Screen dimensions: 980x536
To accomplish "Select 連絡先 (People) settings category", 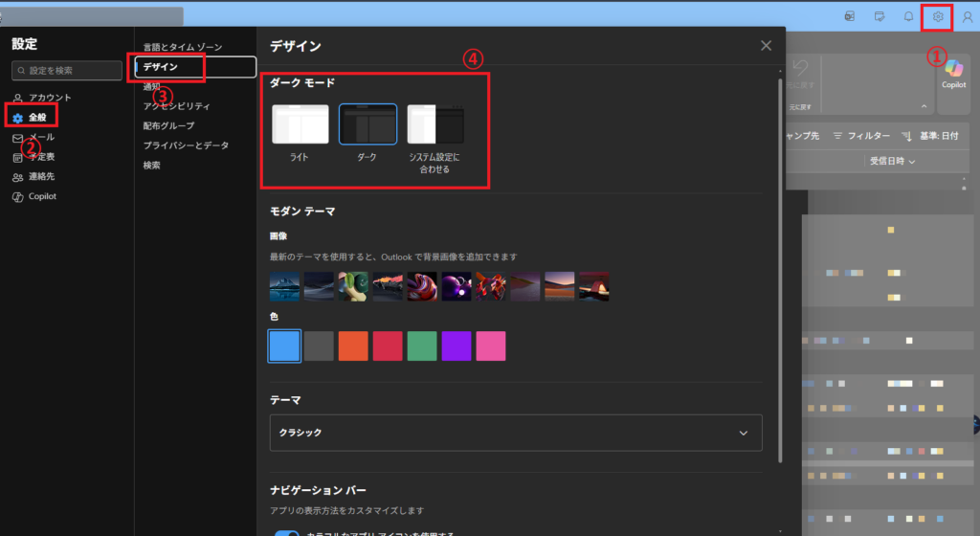I will point(43,177).
